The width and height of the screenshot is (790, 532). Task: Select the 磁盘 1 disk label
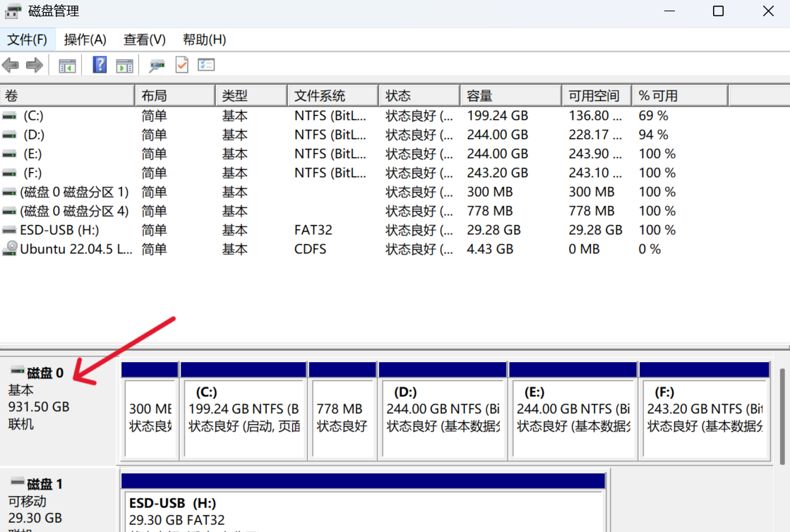click(45, 484)
